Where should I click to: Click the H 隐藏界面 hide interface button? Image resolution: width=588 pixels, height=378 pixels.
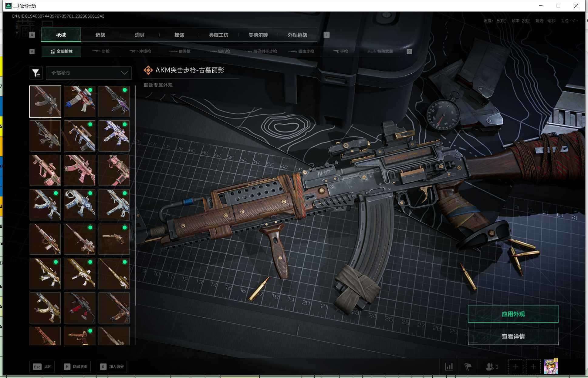pyautogui.click(x=76, y=366)
